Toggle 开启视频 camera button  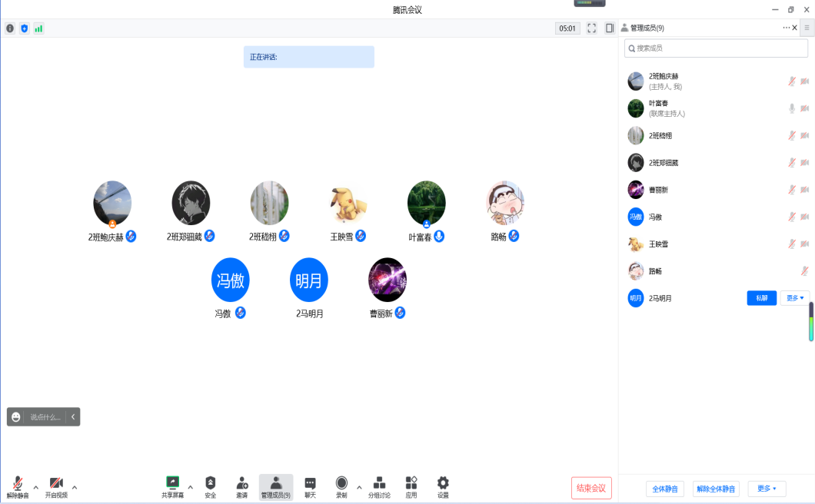[x=56, y=484]
